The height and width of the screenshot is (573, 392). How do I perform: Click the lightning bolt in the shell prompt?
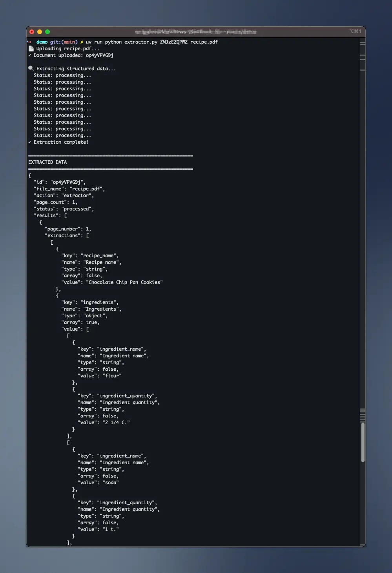[x=82, y=42]
